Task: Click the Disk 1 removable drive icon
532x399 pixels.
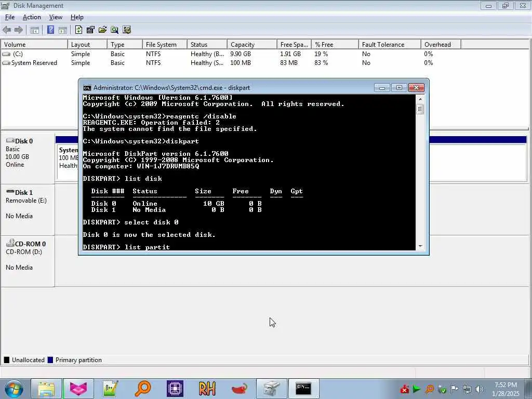Action: (x=10, y=192)
